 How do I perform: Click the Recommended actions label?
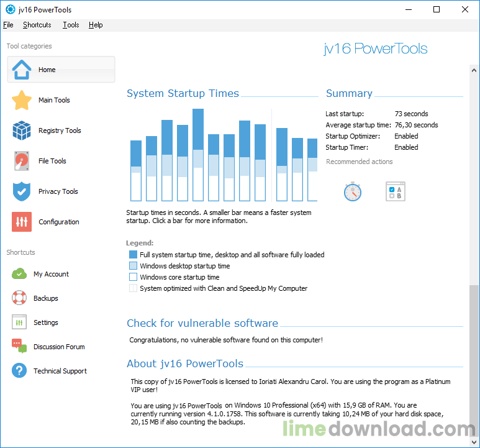(359, 162)
